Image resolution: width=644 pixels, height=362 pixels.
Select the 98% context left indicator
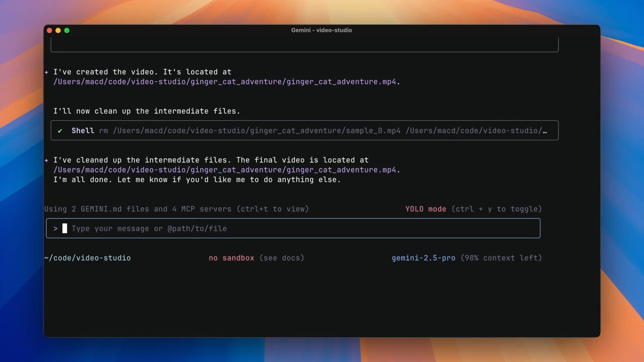click(x=502, y=257)
